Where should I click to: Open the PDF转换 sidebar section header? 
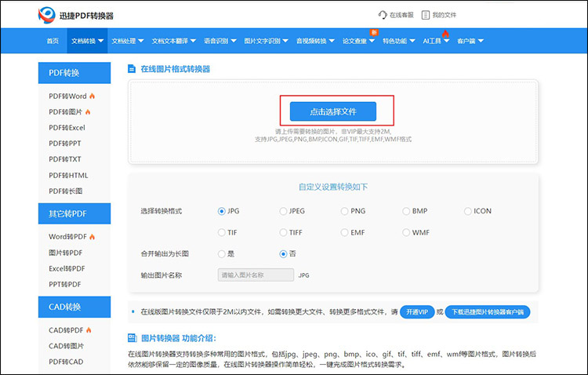point(74,73)
